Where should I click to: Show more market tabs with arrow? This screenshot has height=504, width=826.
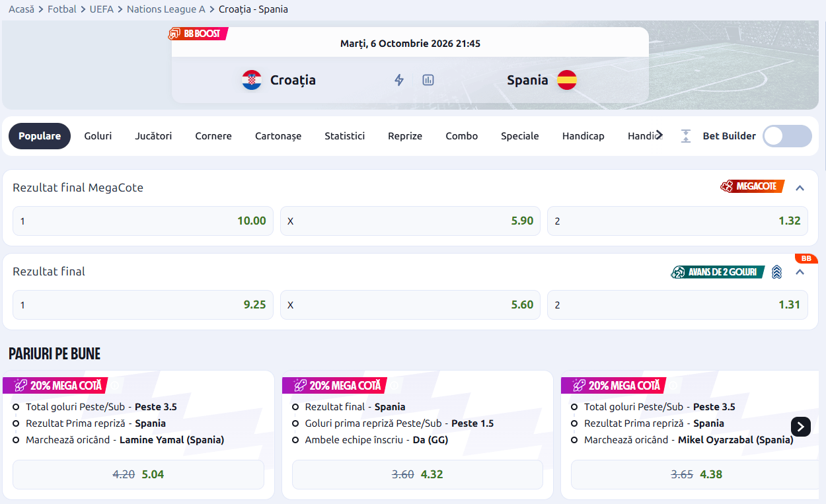click(x=659, y=135)
